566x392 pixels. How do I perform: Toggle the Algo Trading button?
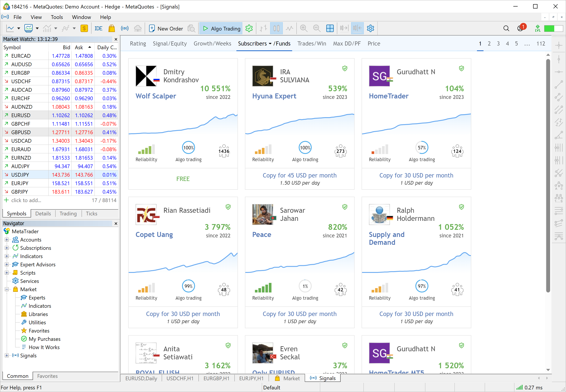(x=221, y=29)
